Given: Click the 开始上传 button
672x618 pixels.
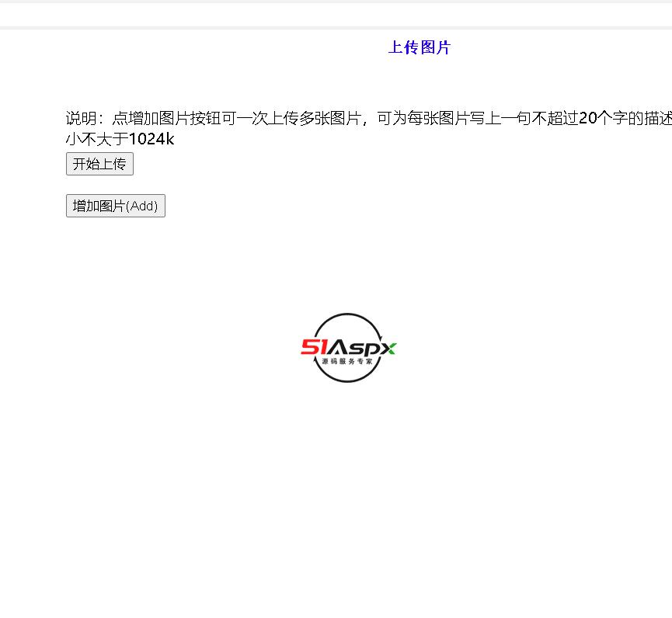Looking at the screenshot, I should pyautogui.click(x=99, y=164).
